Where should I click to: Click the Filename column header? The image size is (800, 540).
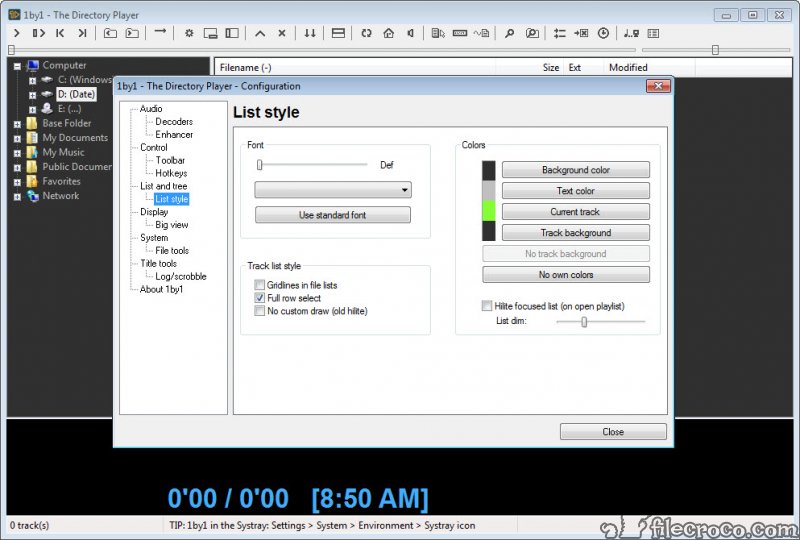pos(355,67)
